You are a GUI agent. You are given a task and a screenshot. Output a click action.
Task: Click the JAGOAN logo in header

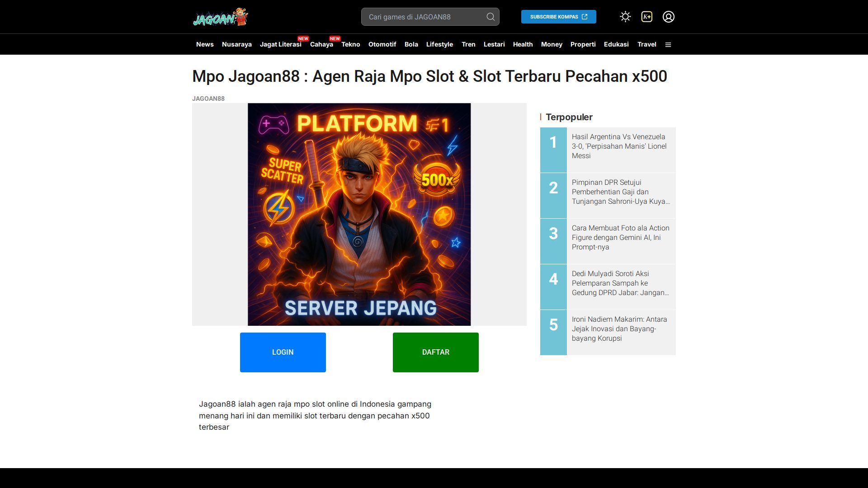click(x=220, y=17)
